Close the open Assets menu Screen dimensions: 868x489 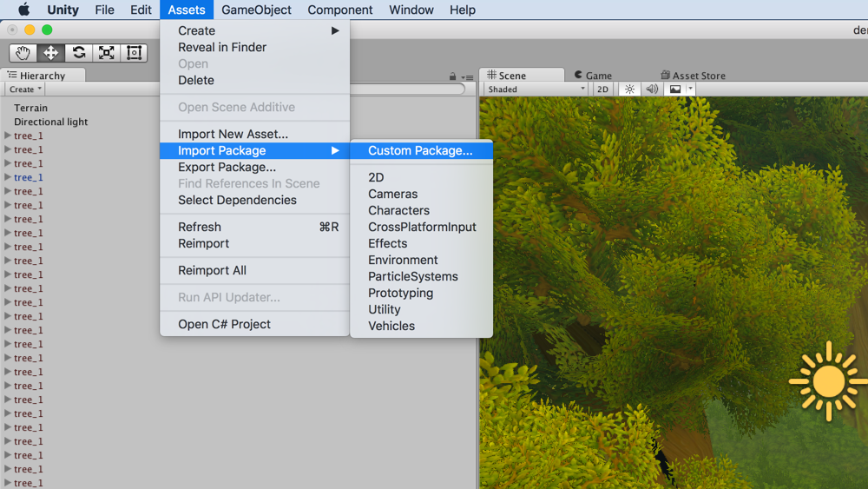click(x=187, y=10)
